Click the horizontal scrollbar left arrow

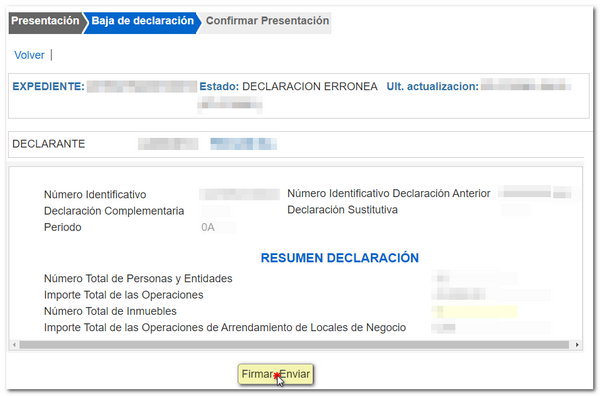[x=14, y=345]
